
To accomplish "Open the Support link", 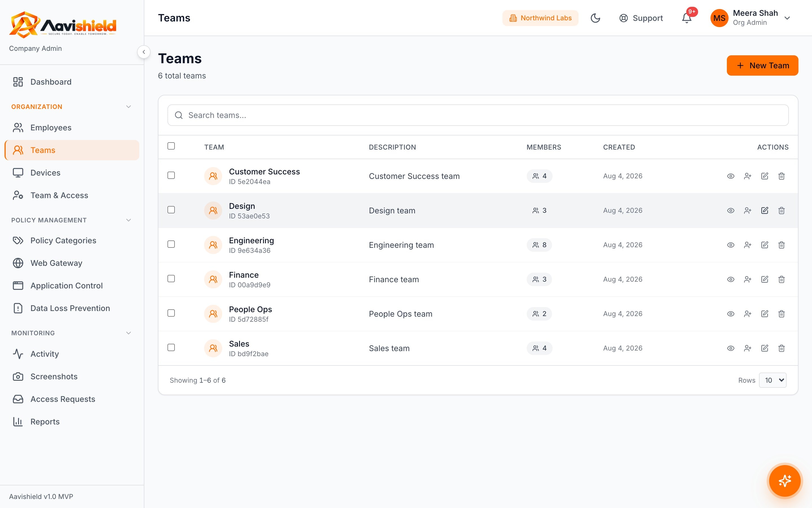I will click(x=641, y=18).
